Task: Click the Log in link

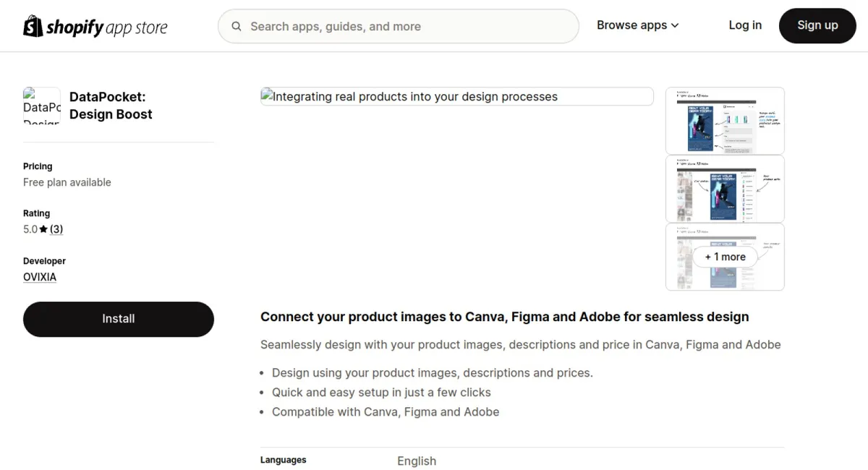Action: click(x=744, y=25)
